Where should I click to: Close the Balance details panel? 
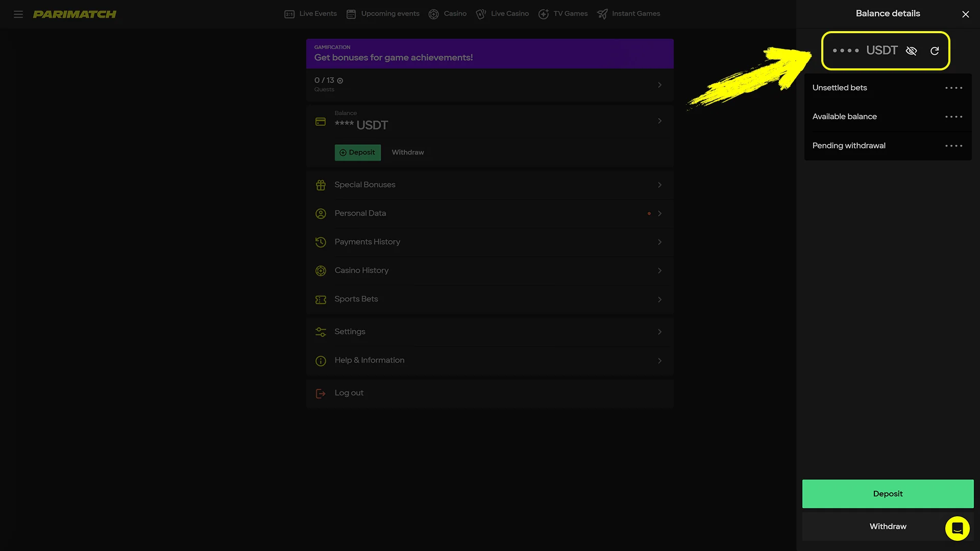coord(966,14)
